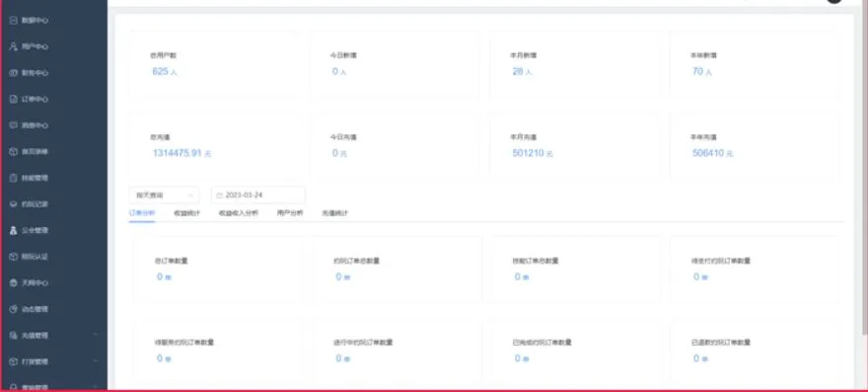Expand the 充值管理 submenu arrow
The height and width of the screenshot is (392, 868).
96,335
